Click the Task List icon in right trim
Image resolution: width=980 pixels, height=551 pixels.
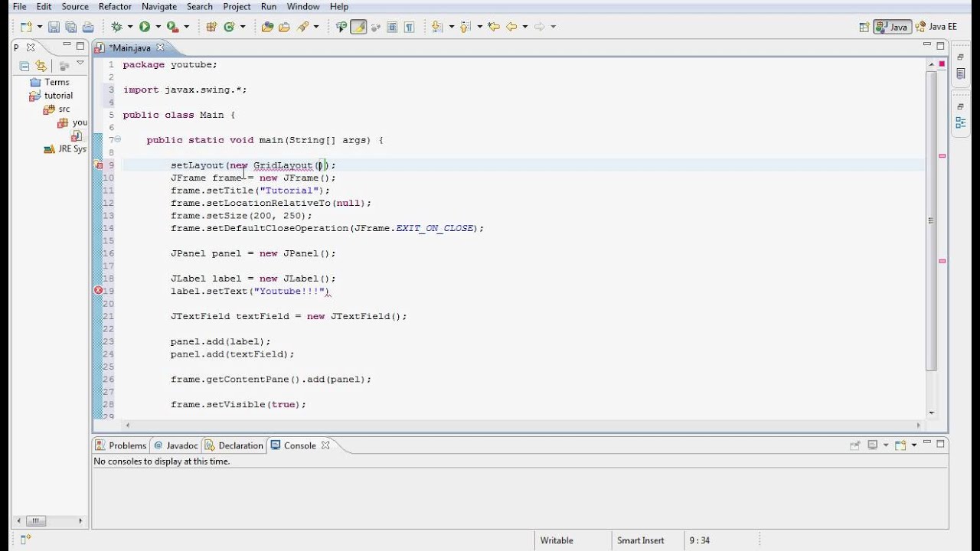960,74
